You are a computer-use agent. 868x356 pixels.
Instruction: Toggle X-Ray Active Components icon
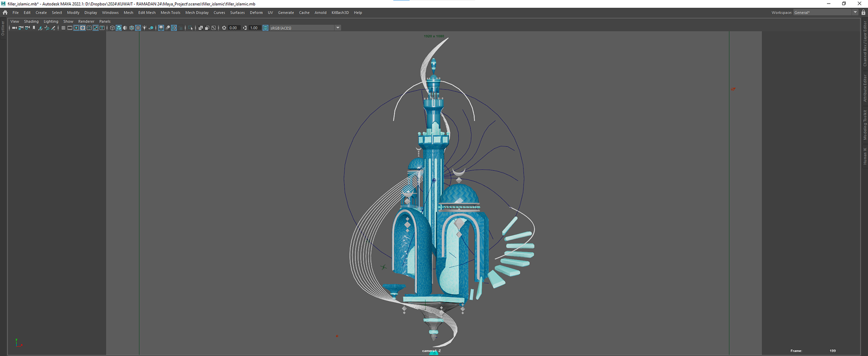coord(207,28)
